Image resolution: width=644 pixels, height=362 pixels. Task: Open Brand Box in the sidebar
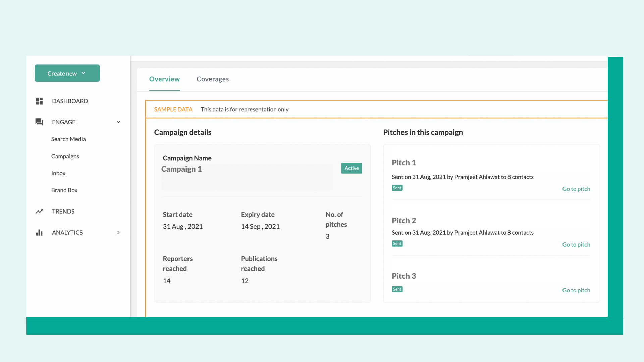tap(64, 190)
